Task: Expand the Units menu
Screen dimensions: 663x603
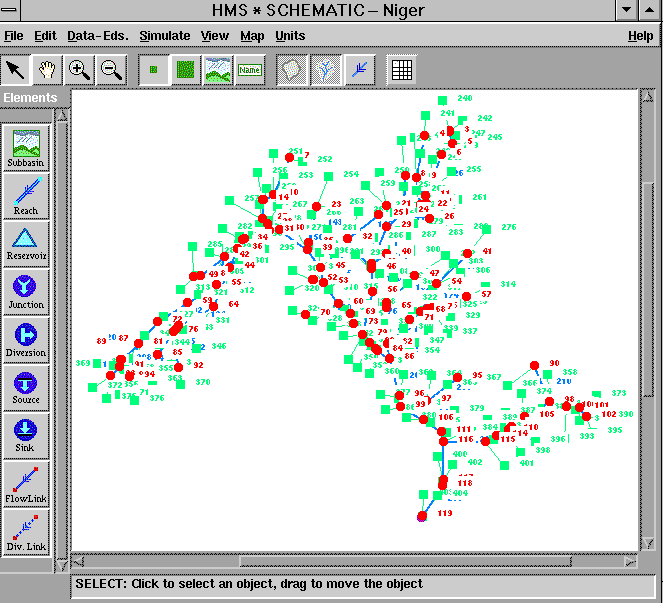Action: tap(290, 36)
